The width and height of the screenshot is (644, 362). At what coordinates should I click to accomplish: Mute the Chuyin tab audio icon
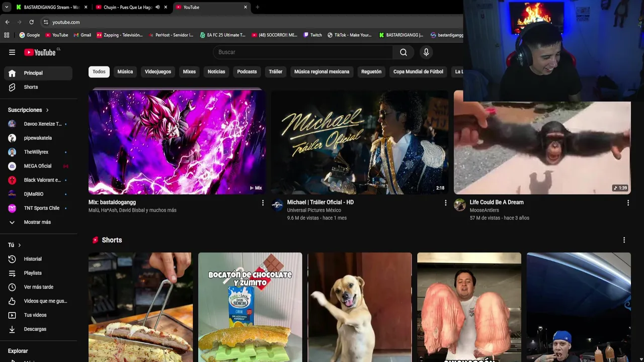tap(157, 7)
